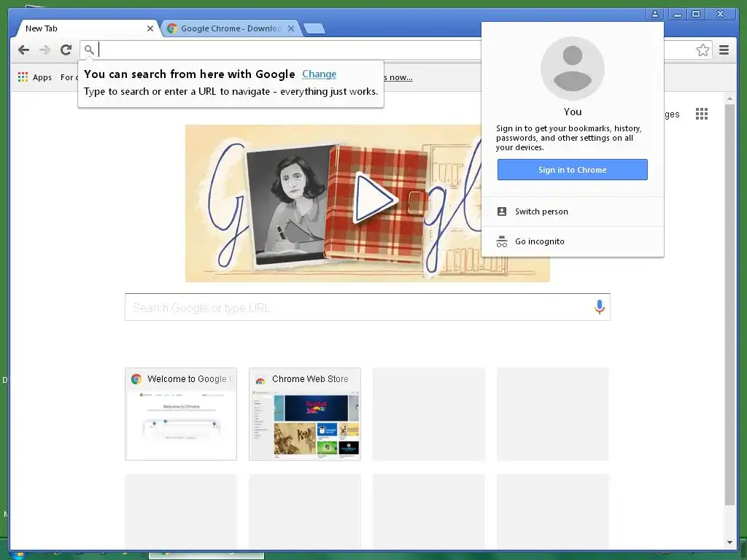Click the Chrome favicon on Download tab
747x560 pixels.
tap(172, 28)
